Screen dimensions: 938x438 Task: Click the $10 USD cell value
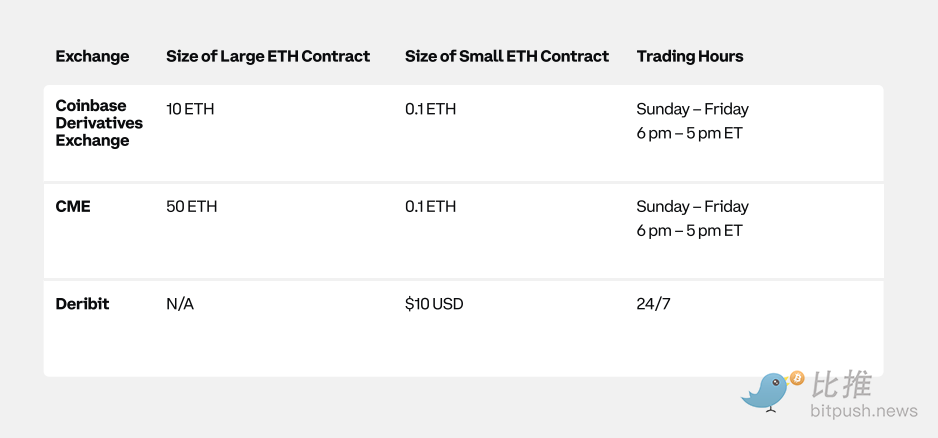tap(434, 303)
